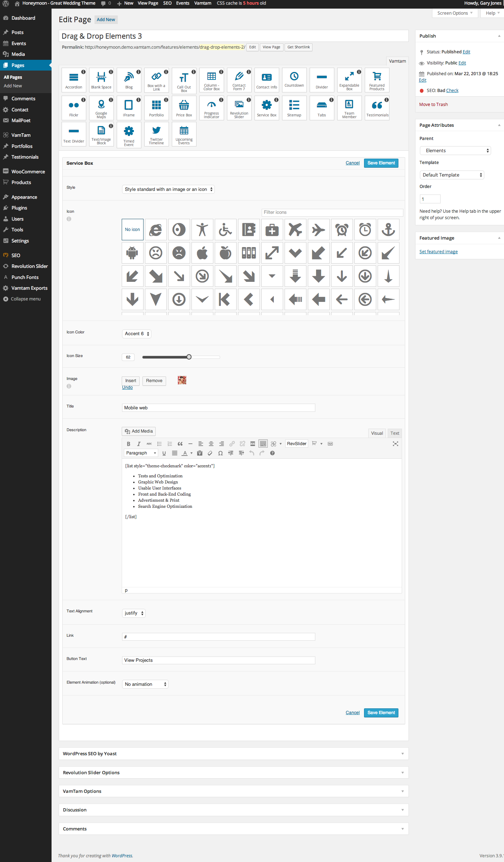The image size is (504, 862).
Task: Insert a Twitter Timeline element
Action: tap(156, 134)
